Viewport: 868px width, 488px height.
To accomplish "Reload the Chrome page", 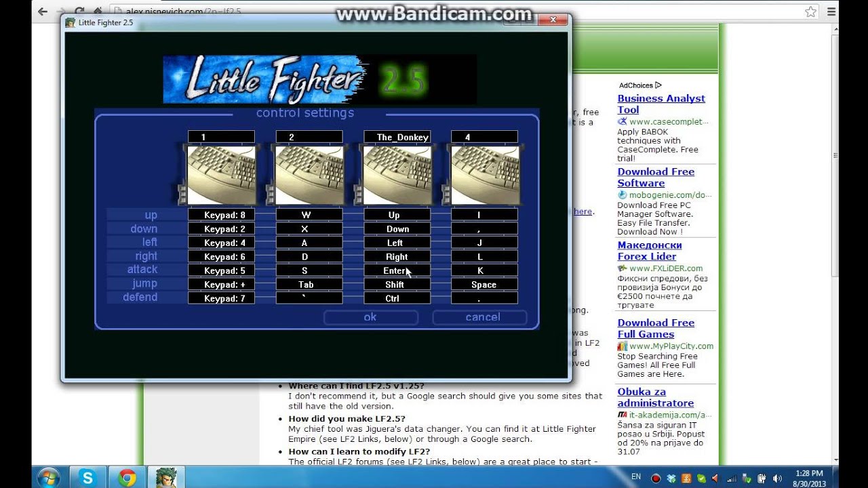I will 79,12.
